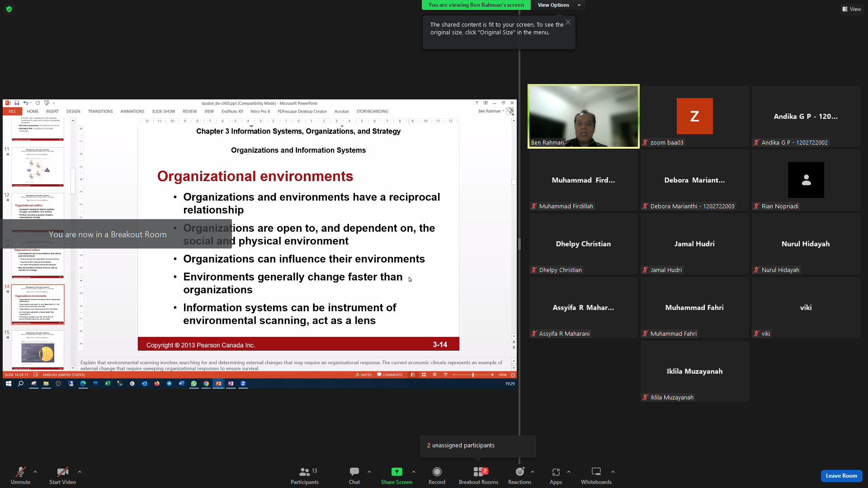The height and width of the screenshot is (488, 868).
Task: Expand Apps options arrow
Action: click(x=569, y=472)
